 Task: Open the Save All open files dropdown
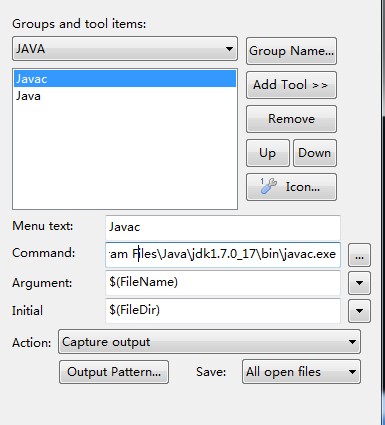tap(301, 372)
